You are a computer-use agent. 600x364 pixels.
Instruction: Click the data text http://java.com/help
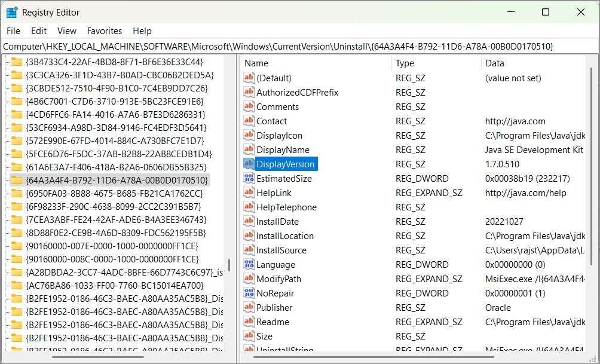[525, 193]
